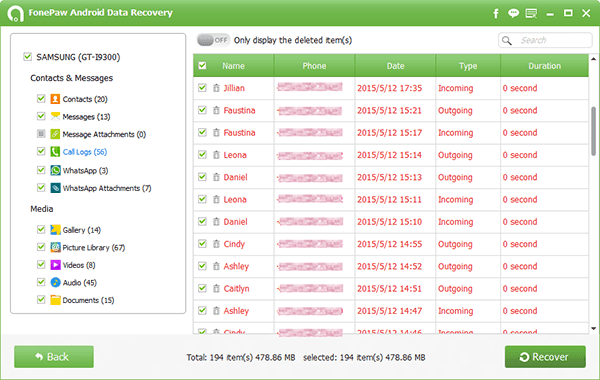Uncheck the SAMSUNG (GT-I9300) device checkbox
This screenshot has height=380, width=600.
(x=27, y=57)
